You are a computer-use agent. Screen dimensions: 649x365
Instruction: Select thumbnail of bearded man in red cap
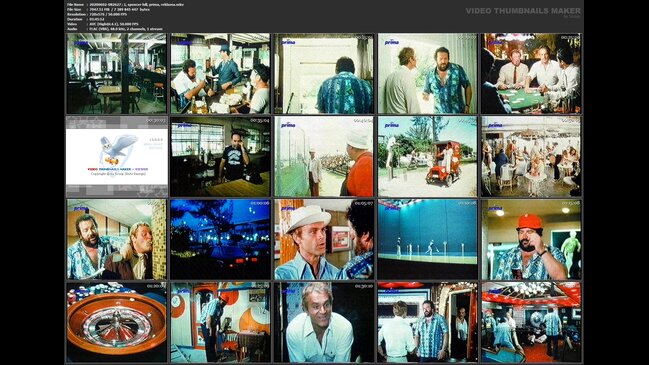531,240
